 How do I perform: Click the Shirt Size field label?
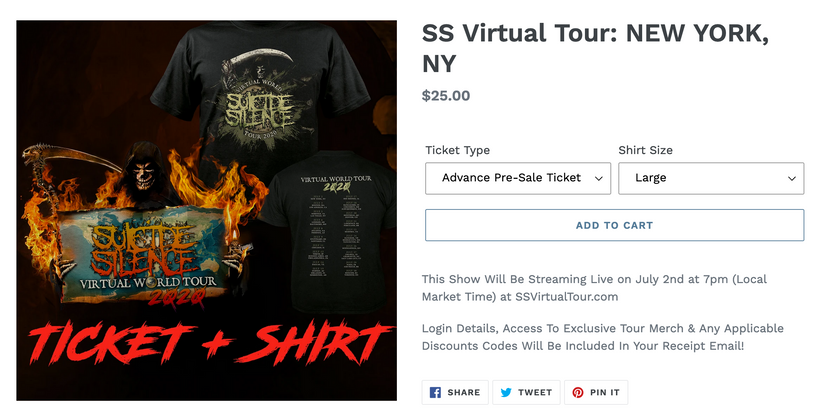click(645, 150)
